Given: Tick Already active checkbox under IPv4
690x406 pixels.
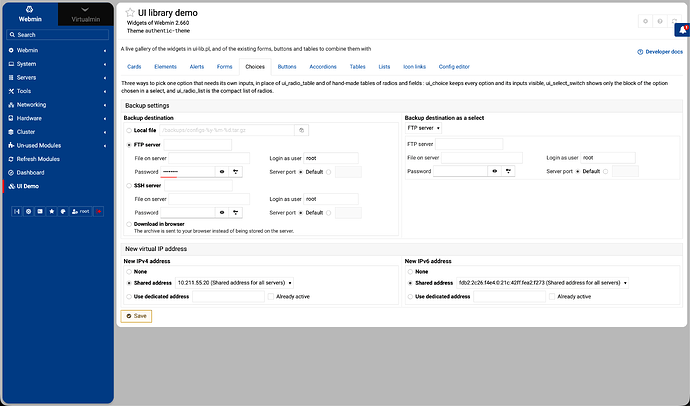Looking at the screenshot, I should [271, 296].
